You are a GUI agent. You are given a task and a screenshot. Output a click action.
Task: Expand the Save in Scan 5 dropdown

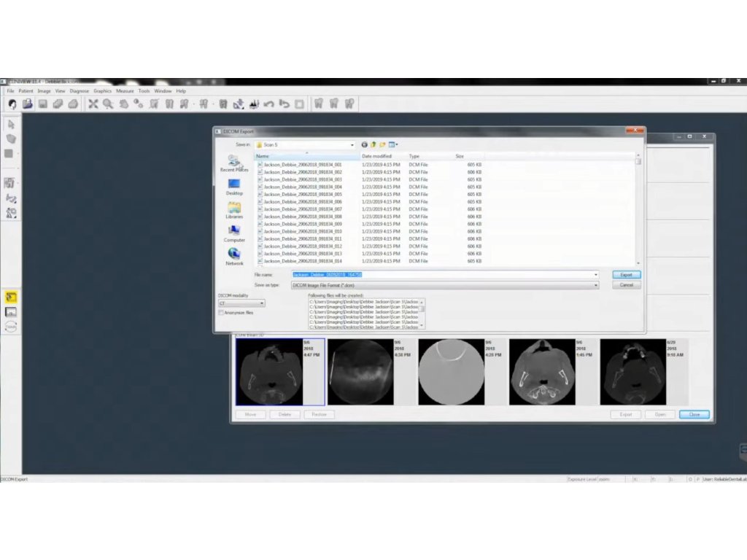pos(352,145)
